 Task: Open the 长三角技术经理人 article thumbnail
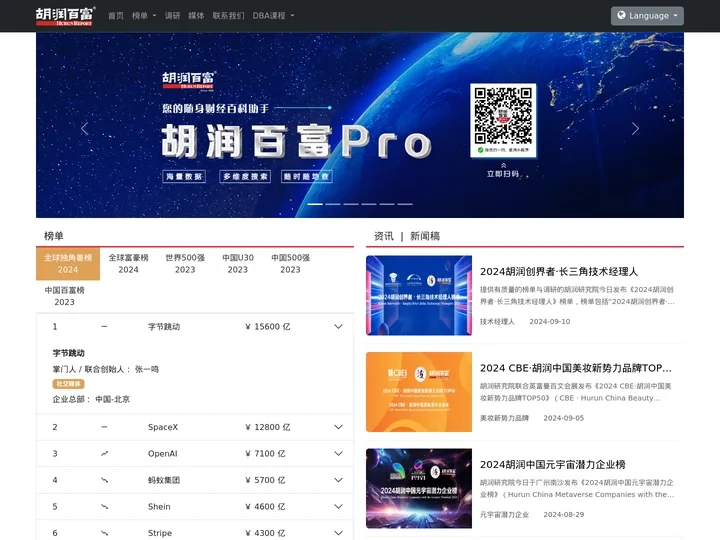pos(419,295)
